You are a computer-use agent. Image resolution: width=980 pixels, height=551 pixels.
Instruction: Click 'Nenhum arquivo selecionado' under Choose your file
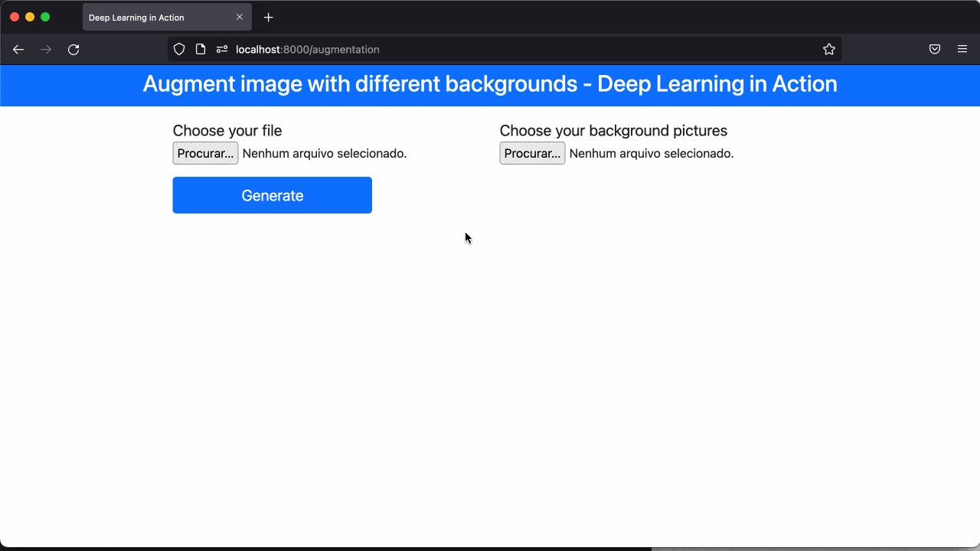[x=325, y=153]
